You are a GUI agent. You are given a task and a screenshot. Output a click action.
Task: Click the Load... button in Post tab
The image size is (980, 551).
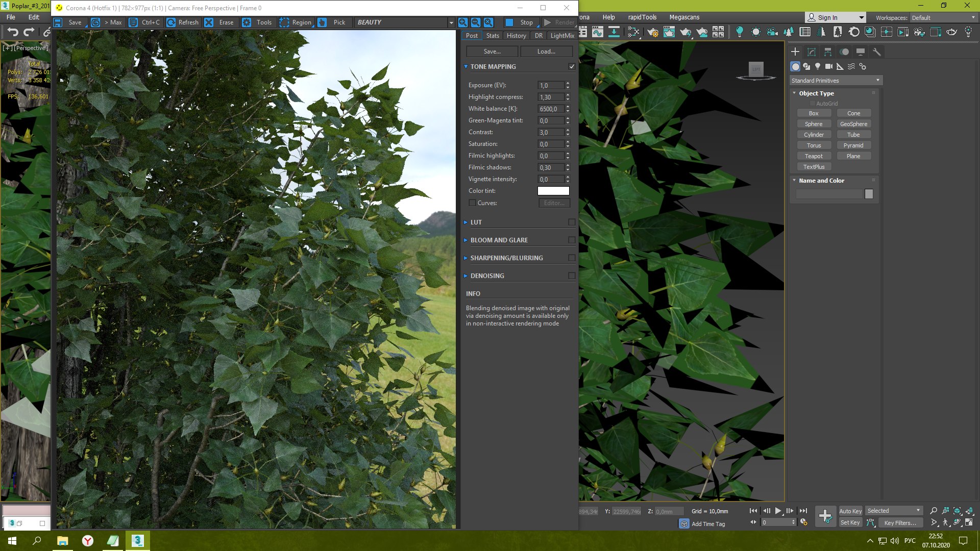546,52
